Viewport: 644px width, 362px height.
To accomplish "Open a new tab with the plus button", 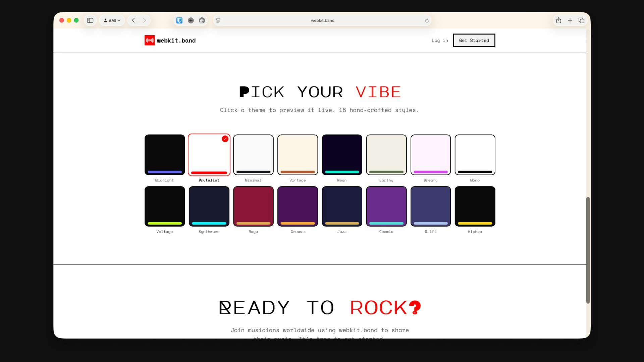I will coord(570,20).
